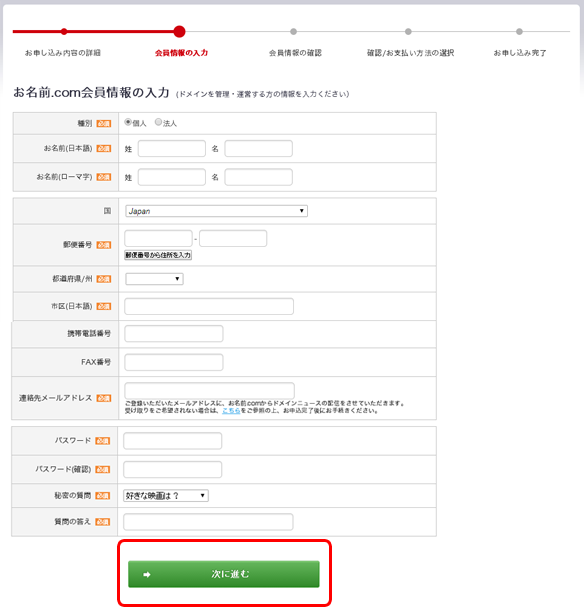Click the 質問の答え input field
Screen dimensions: 584x608
(x=208, y=522)
